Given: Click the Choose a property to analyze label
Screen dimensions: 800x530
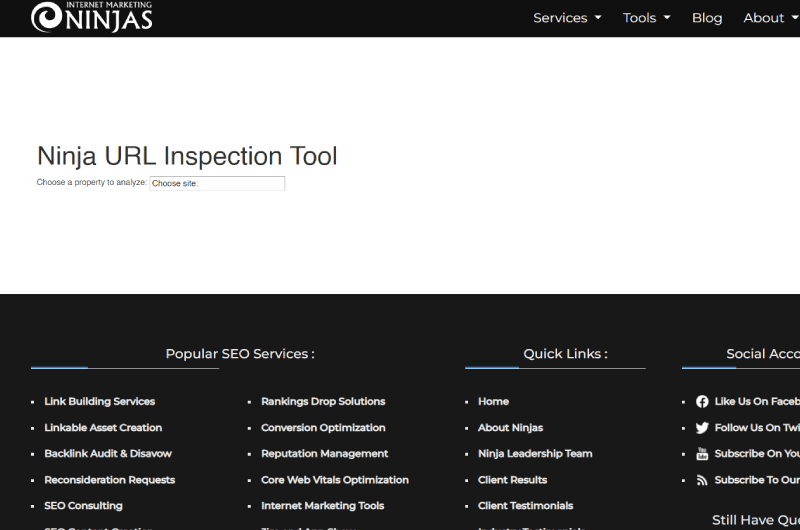Looking at the screenshot, I should click(x=92, y=183).
